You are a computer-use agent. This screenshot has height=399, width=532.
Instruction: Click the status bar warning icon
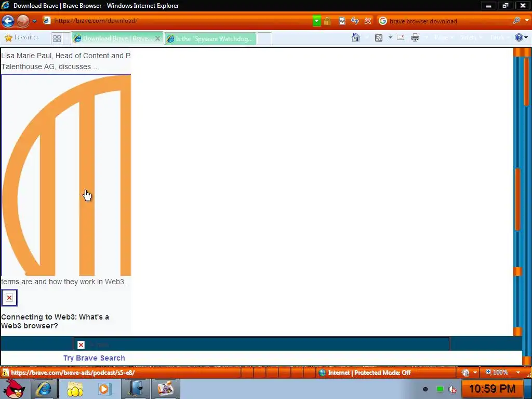click(5, 373)
